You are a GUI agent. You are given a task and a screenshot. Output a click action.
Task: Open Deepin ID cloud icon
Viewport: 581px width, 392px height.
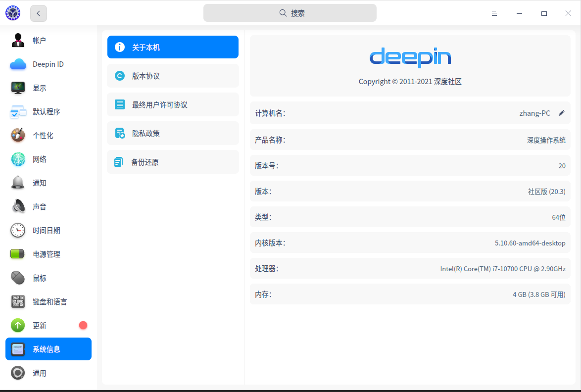click(18, 64)
